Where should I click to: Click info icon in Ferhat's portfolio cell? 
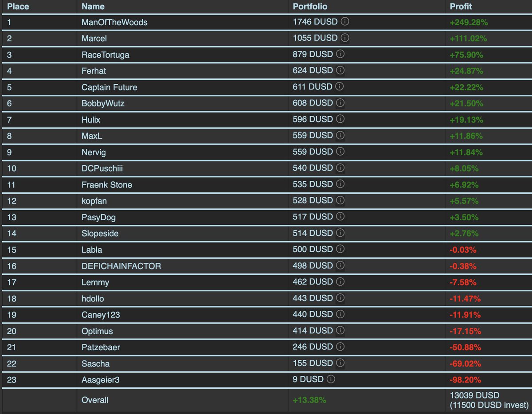point(340,70)
